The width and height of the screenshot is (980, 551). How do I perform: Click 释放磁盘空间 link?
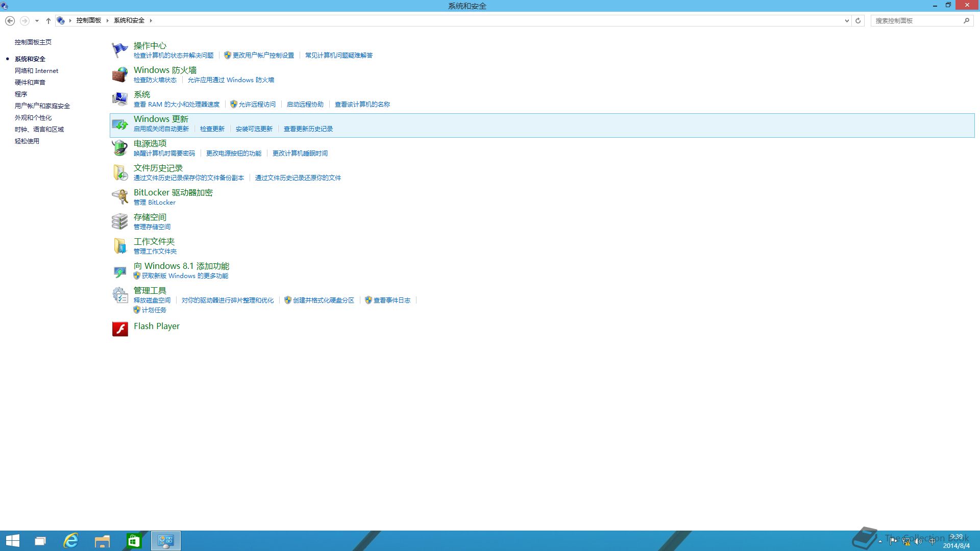152,300
